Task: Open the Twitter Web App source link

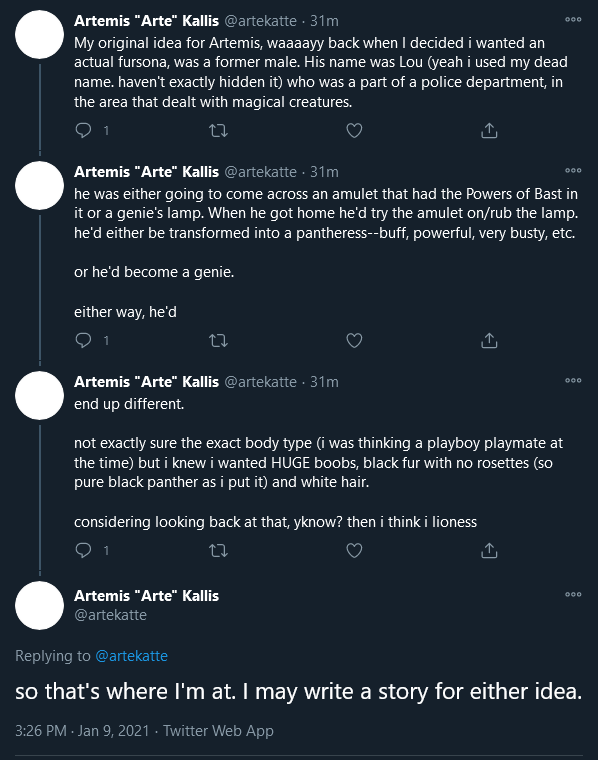Action: (x=218, y=730)
